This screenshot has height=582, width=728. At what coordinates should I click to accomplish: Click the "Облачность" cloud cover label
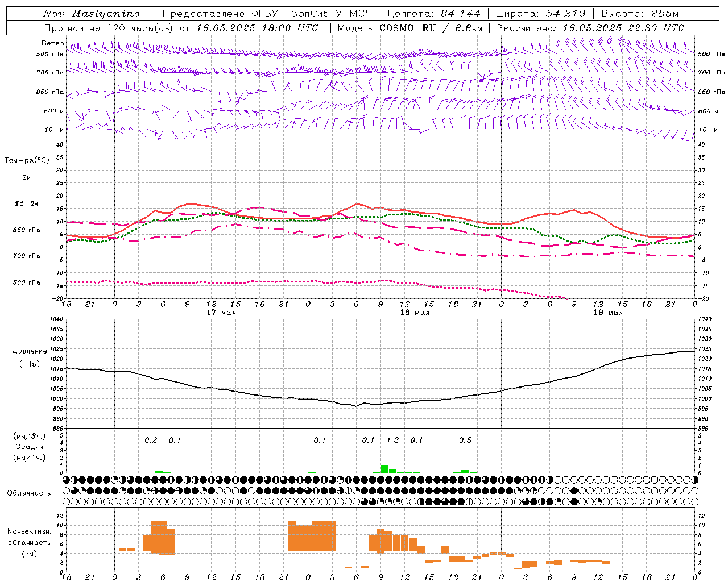tap(29, 493)
